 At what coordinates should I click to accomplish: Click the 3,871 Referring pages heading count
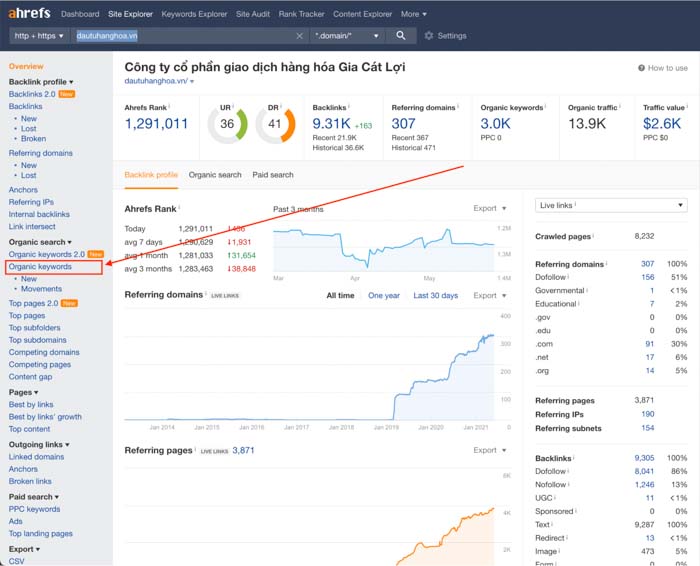(x=243, y=450)
